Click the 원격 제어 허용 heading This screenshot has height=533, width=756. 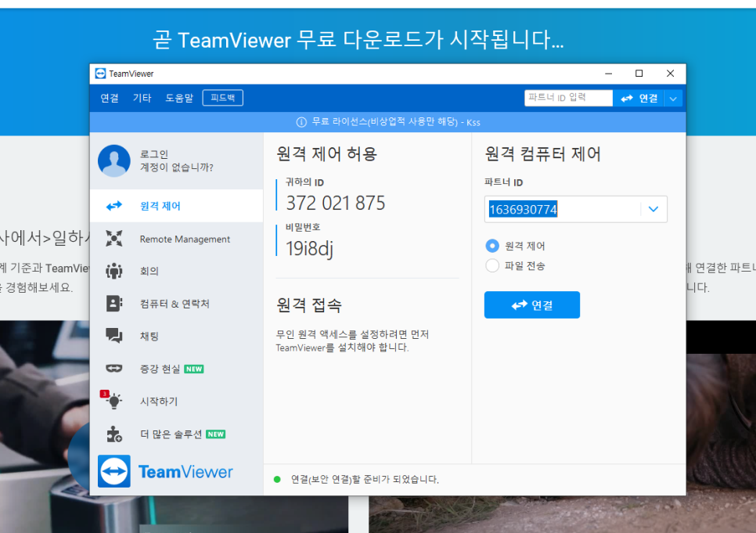pyautogui.click(x=326, y=154)
